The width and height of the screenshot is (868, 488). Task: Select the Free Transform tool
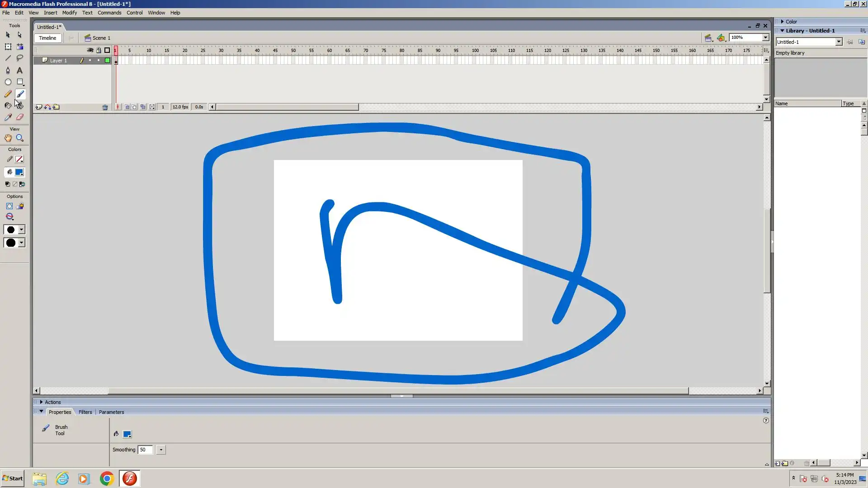point(8,47)
